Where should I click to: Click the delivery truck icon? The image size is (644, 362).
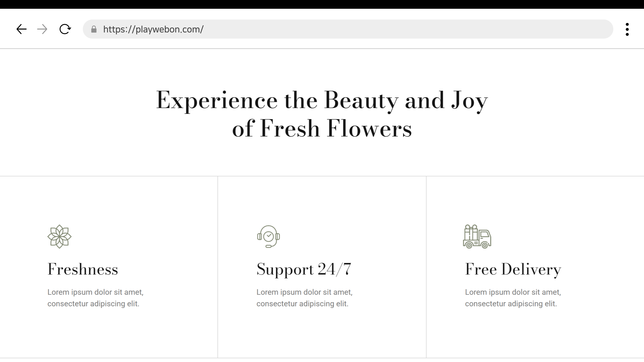tap(477, 236)
